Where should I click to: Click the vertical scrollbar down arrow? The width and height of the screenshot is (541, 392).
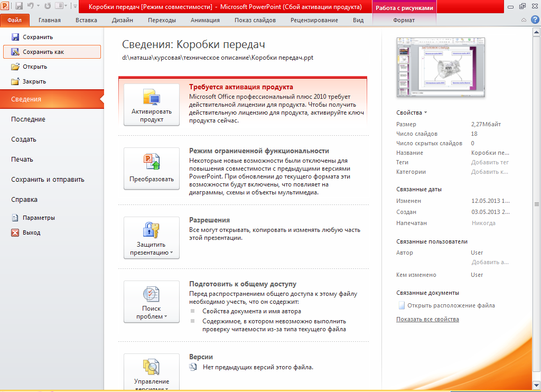(x=536, y=385)
